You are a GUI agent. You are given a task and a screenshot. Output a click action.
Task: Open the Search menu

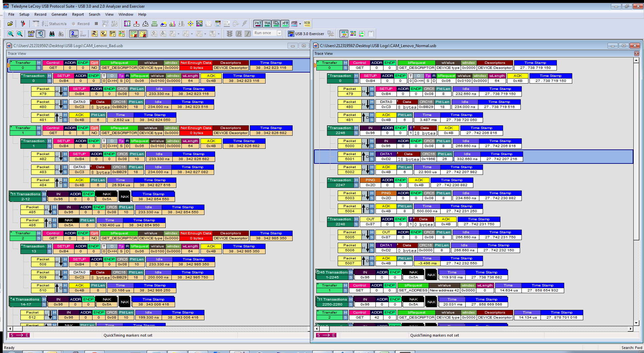click(95, 14)
